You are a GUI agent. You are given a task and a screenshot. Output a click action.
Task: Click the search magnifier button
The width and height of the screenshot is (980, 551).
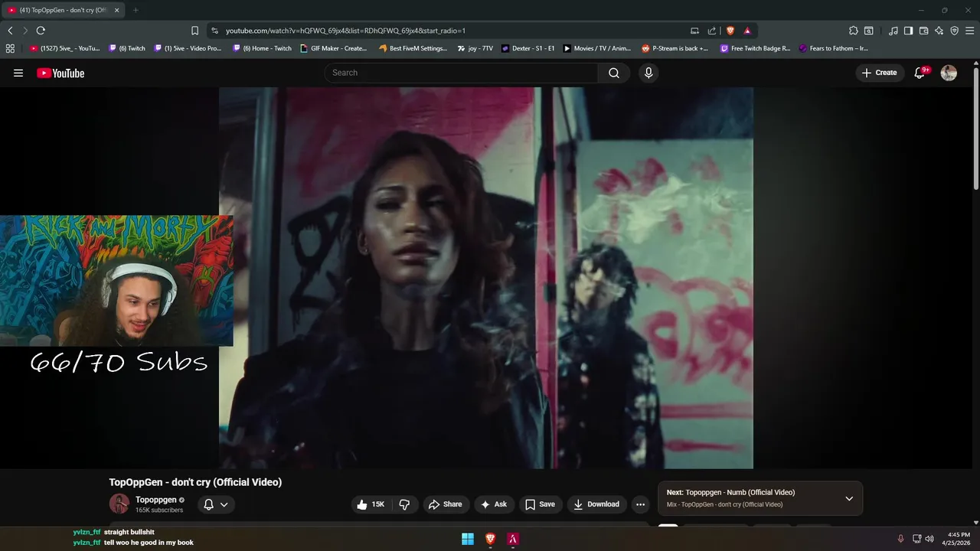tap(614, 73)
